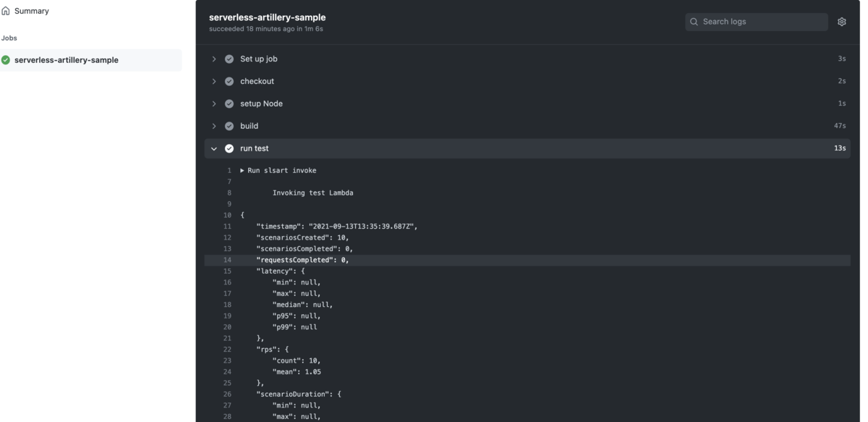Open the log settings gear icon
This screenshot has width=868, height=422.
pos(842,22)
